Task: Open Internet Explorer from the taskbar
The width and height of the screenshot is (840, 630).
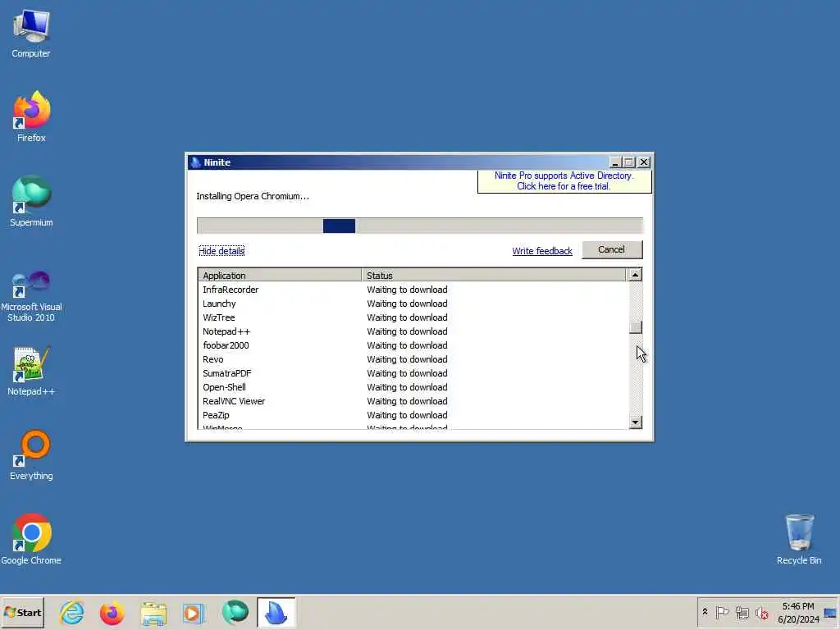Action: [x=72, y=613]
